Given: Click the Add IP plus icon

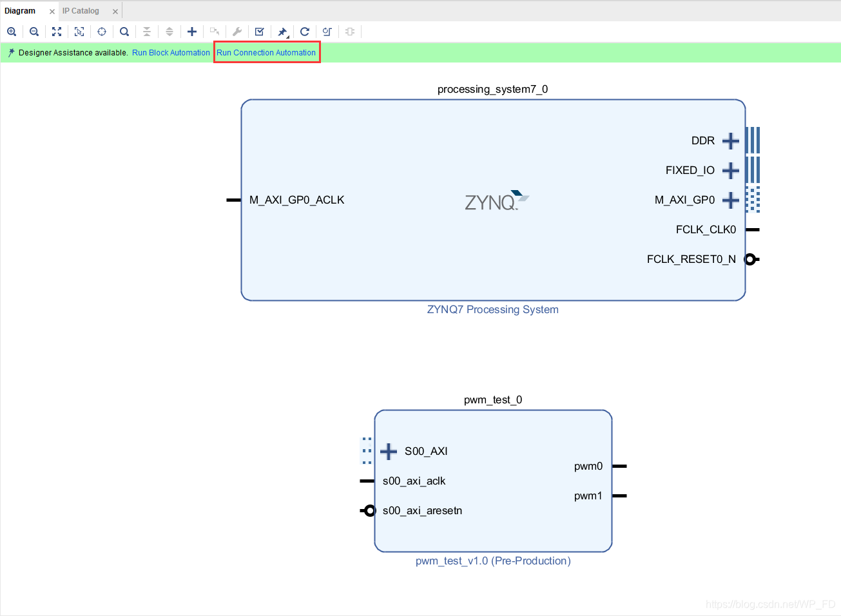Looking at the screenshot, I should (192, 32).
